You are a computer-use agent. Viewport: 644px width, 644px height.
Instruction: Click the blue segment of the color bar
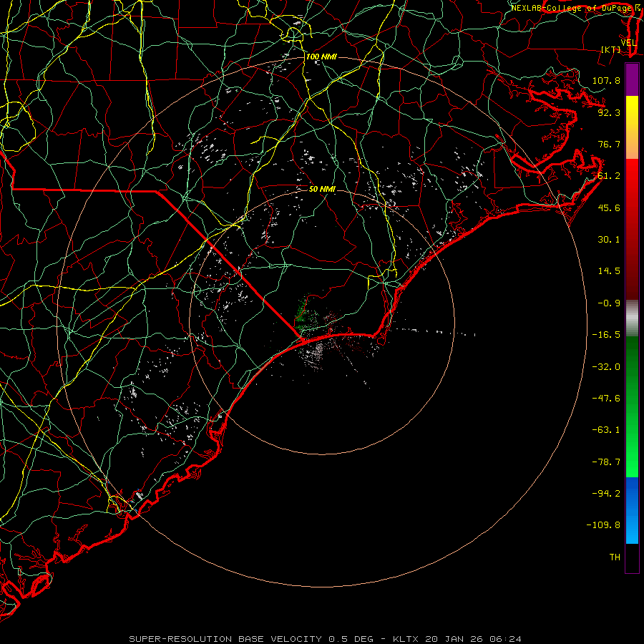pos(632,510)
